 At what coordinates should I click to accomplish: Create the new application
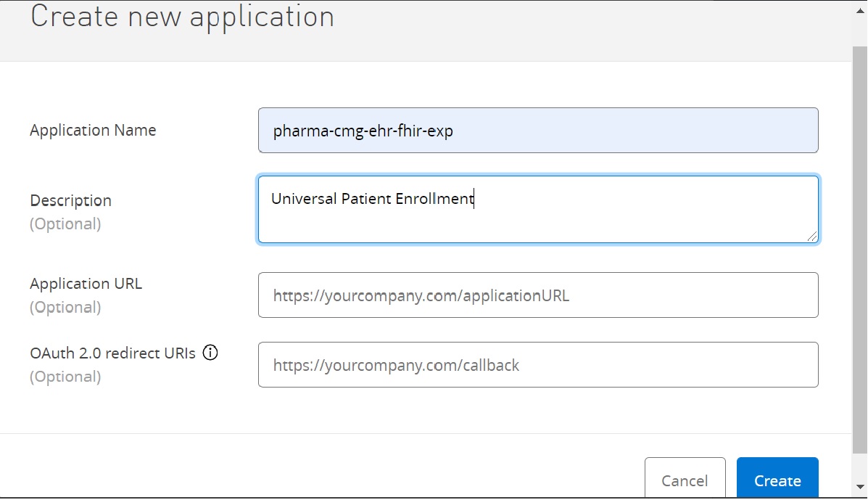tap(777, 478)
